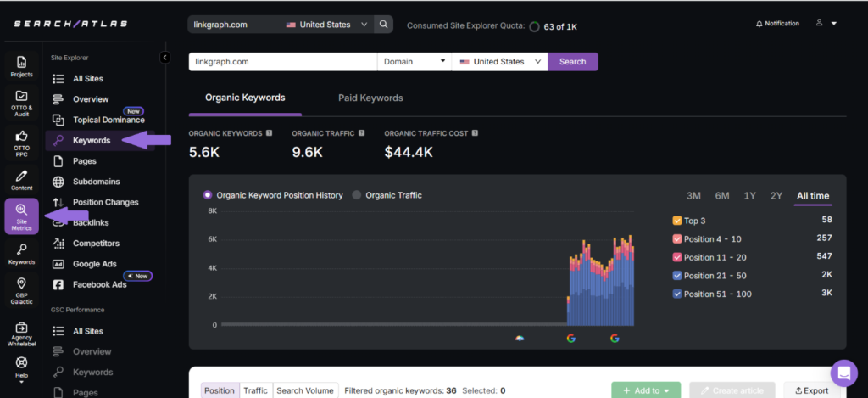Set chart range to All time
The image size is (868, 398).
pyautogui.click(x=813, y=196)
